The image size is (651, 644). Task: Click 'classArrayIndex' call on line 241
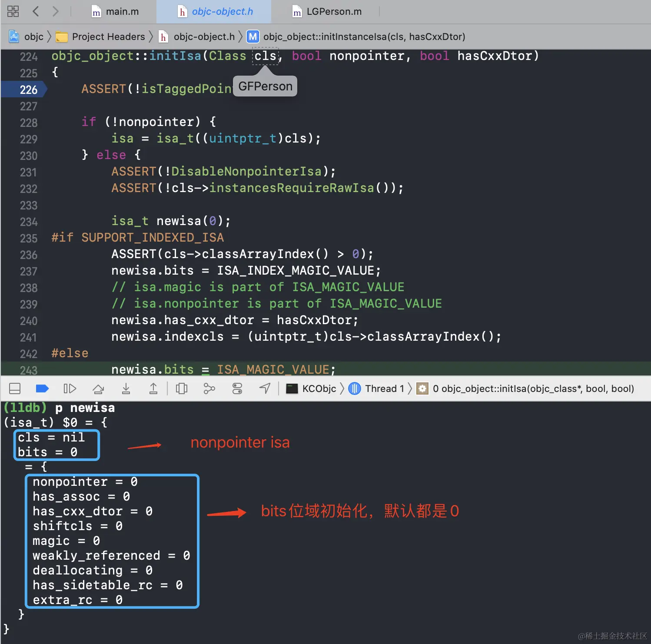point(423,336)
